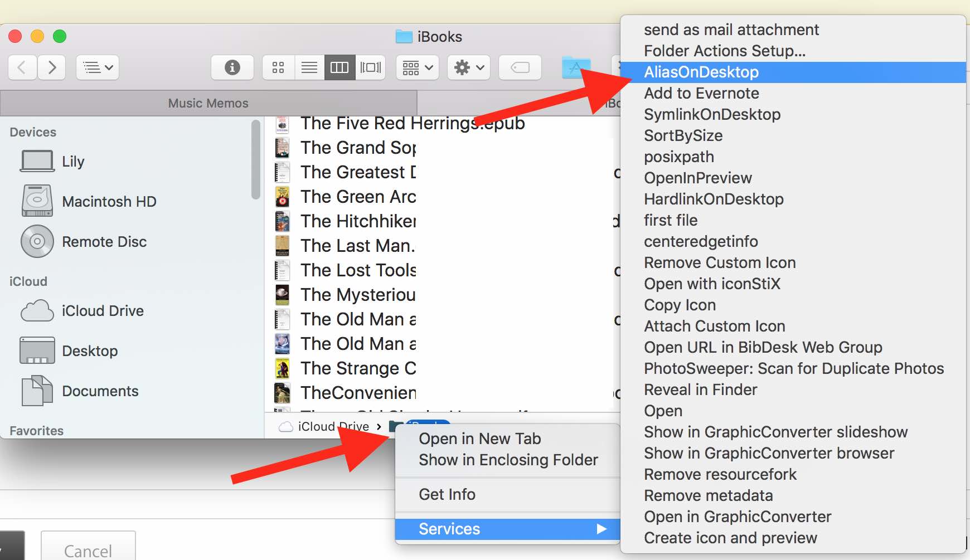The width and height of the screenshot is (970, 560).
Task: Open the path list dropdown in toolbar
Action: pyautogui.click(x=98, y=68)
